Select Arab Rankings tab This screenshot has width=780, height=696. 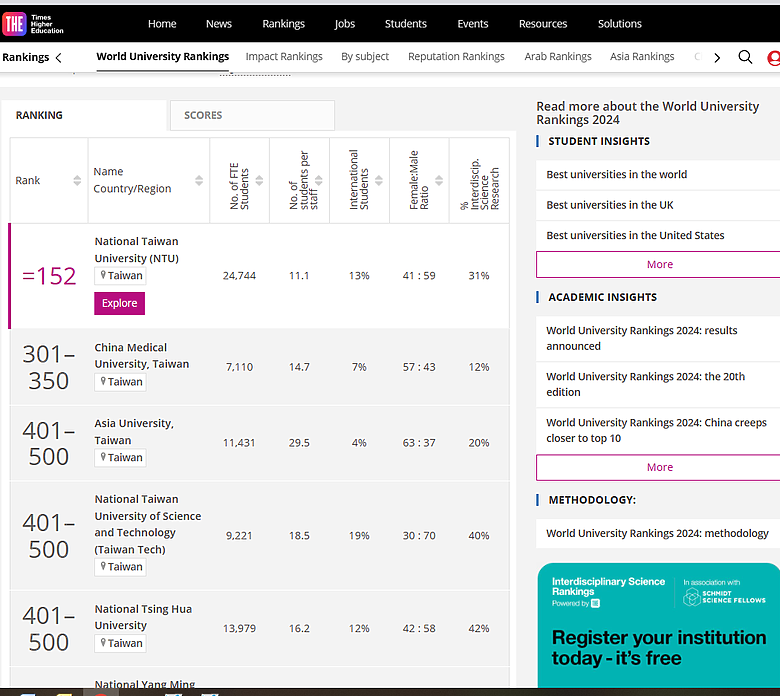coord(558,57)
